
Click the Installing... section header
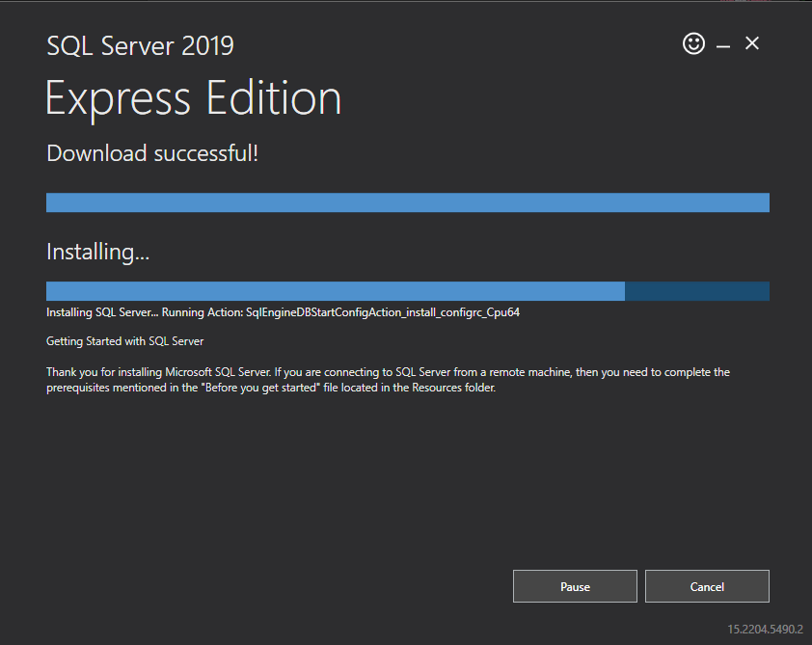97,251
